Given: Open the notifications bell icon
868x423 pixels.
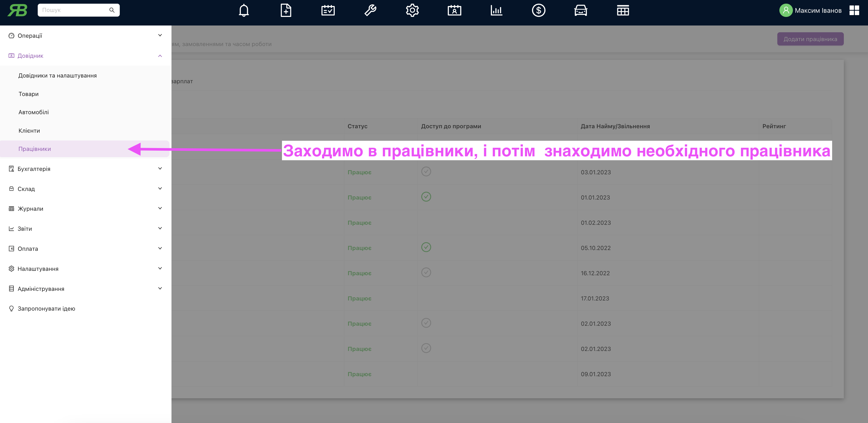Looking at the screenshot, I should (x=244, y=10).
